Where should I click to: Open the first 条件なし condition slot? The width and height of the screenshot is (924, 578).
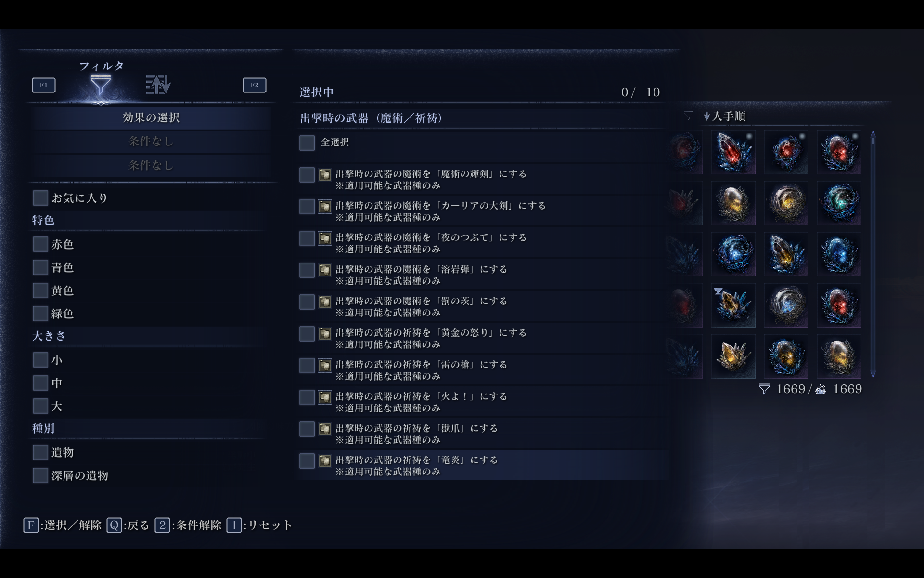pos(151,141)
